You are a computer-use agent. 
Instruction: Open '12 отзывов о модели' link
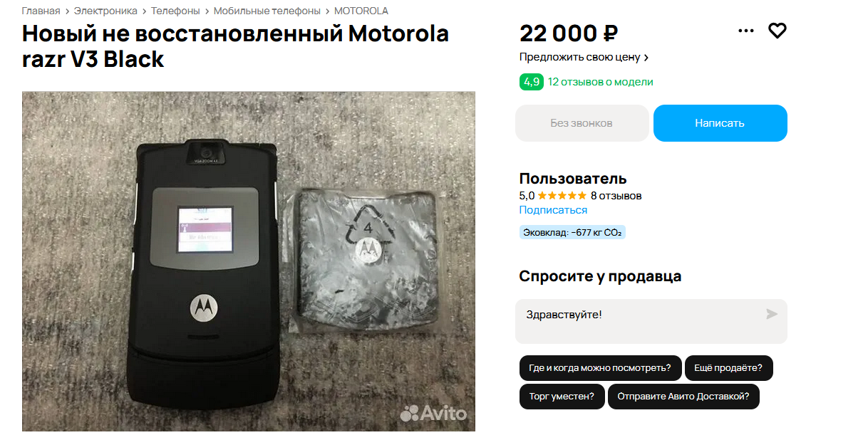(x=600, y=82)
